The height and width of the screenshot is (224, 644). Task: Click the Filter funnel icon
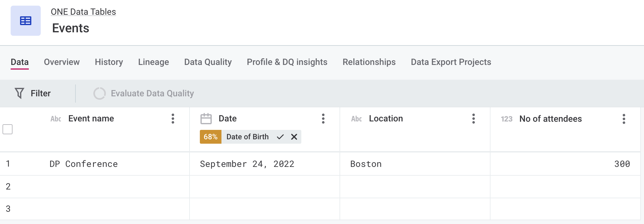[x=19, y=93]
